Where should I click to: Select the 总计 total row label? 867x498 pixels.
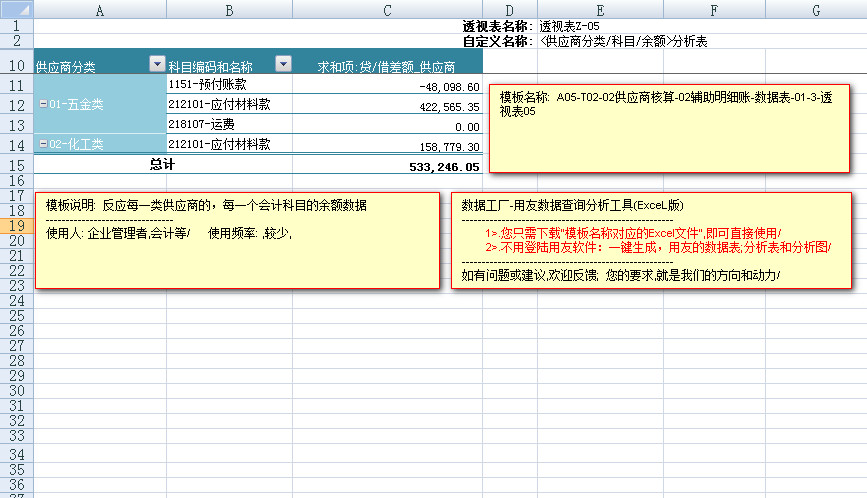(x=162, y=165)
